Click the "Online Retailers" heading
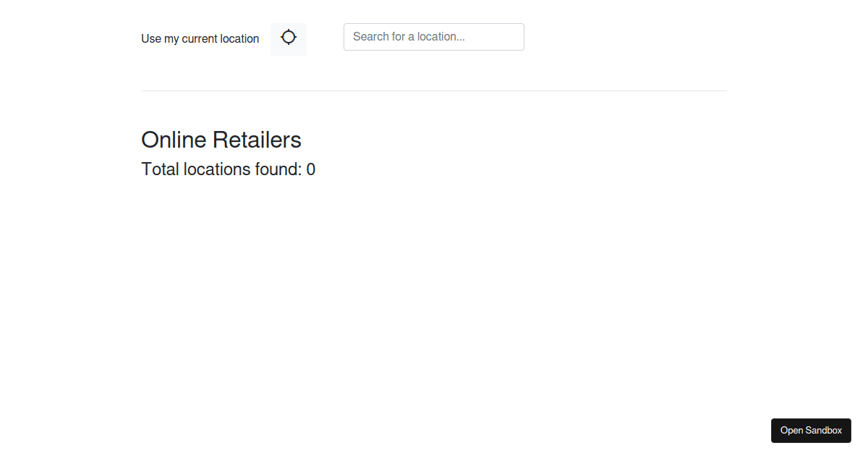 pyautogui.click(x=221, y=140)
